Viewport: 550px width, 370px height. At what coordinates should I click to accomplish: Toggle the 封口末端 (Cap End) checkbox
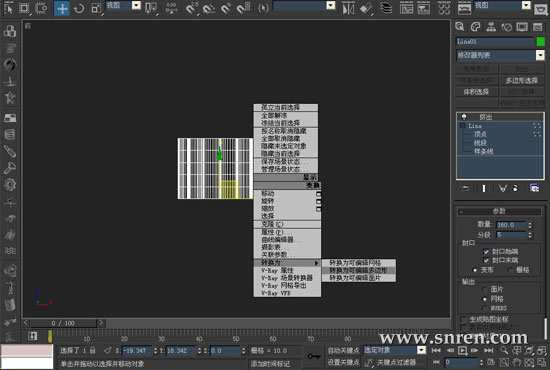point(486,260)
